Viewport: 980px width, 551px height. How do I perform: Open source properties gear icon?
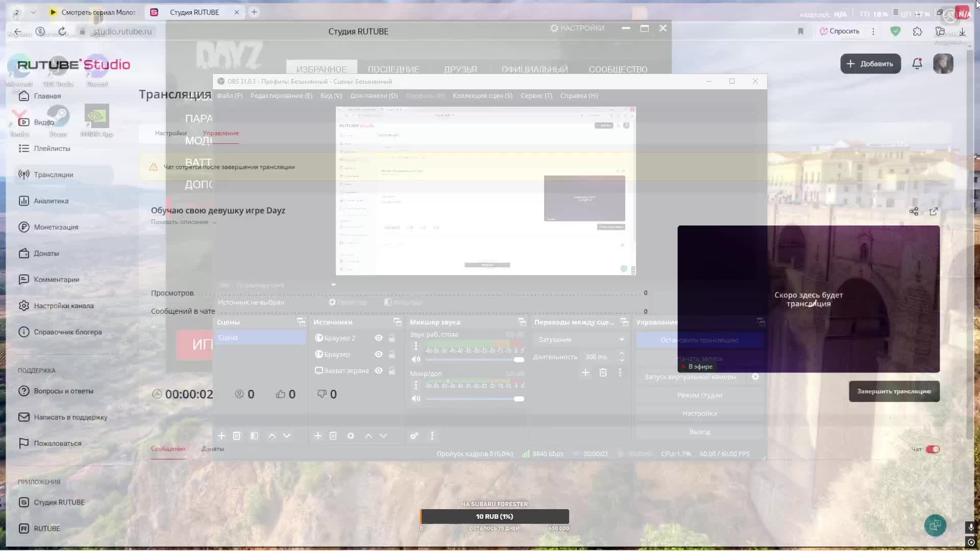click(351, 436)
